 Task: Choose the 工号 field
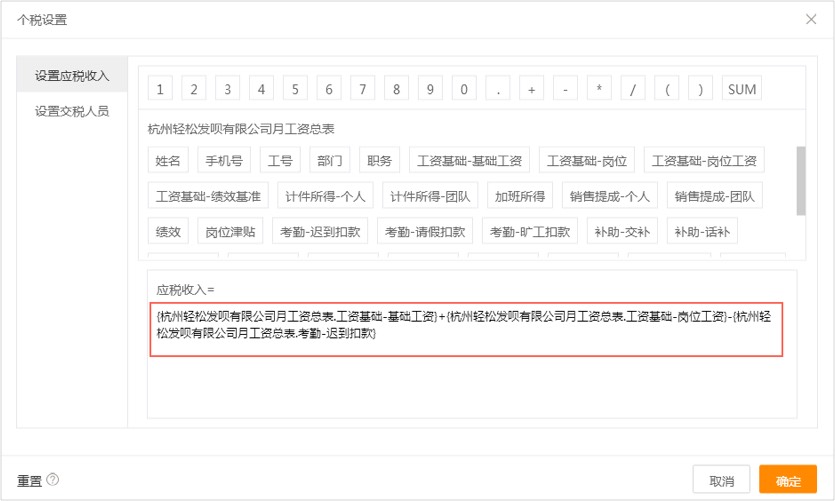tap(280, 160)
